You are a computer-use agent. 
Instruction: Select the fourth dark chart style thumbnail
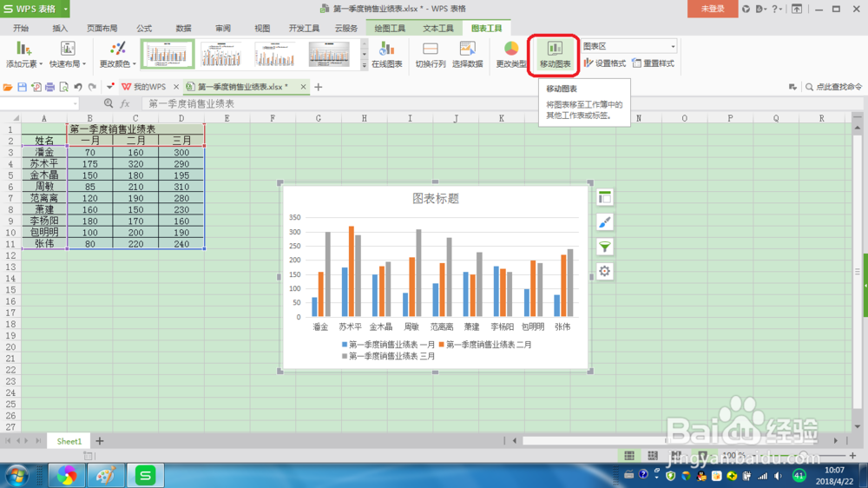329,55
